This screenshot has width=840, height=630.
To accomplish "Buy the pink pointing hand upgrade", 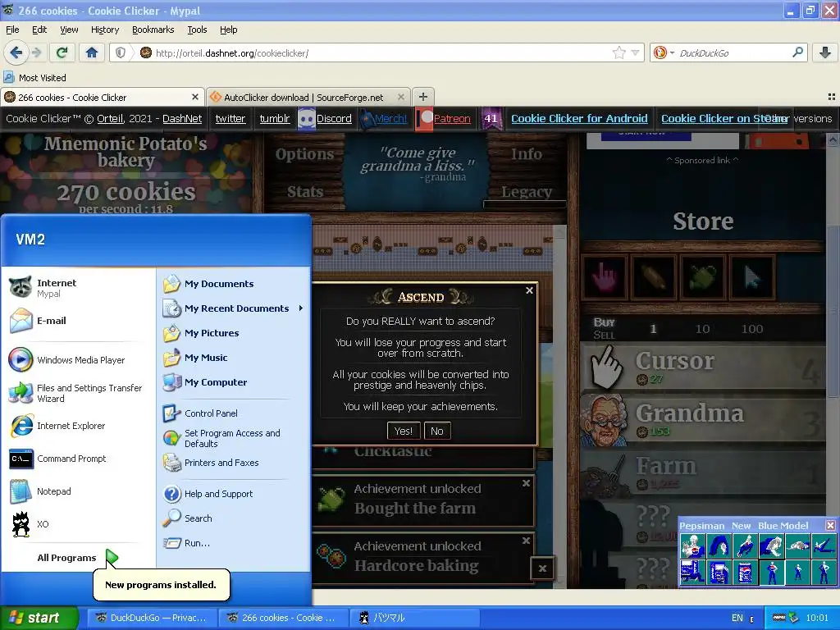I will pyautogui.click(x=604, y=277).
